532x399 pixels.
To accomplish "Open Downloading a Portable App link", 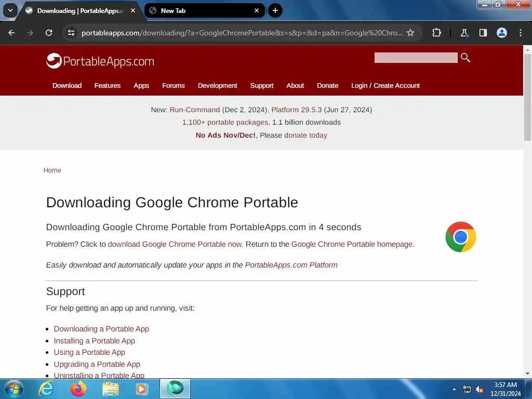I will (101, 329).
